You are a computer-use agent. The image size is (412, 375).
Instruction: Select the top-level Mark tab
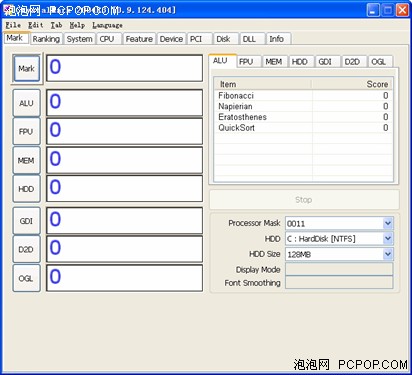15,38
